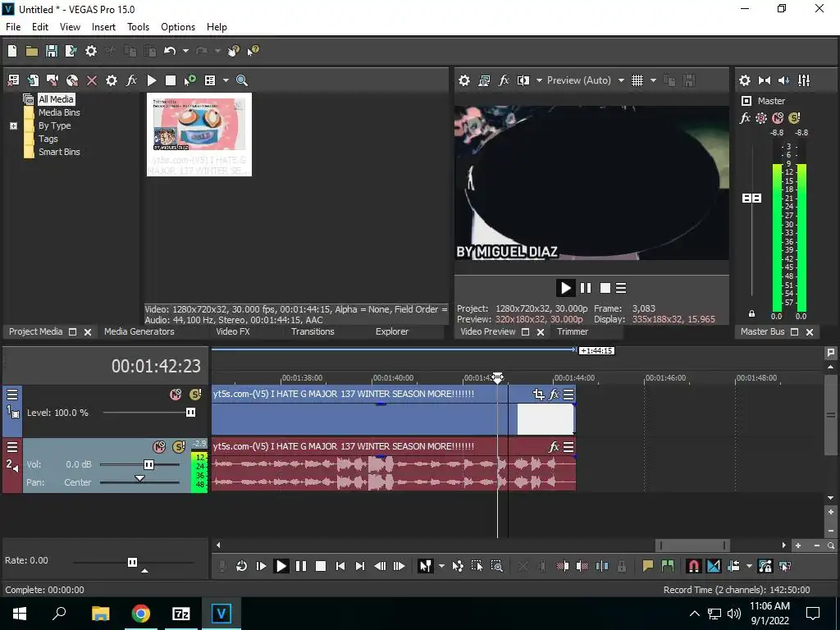Click Stop in the timeline transport bar

click(x=321, y=566)
